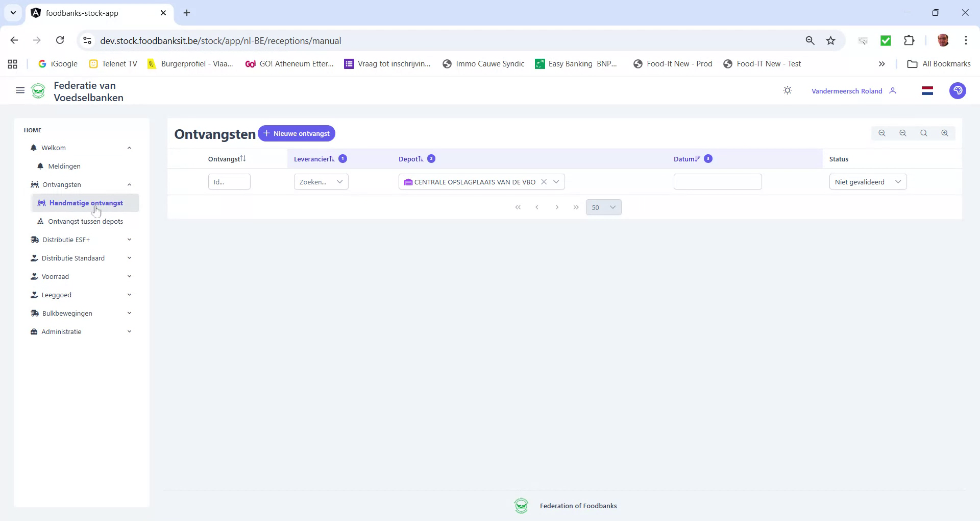Click the zoom in plus magnifier icon
Image resolution: width=980 pixels, height=521 pixels.
click(944, 133)
